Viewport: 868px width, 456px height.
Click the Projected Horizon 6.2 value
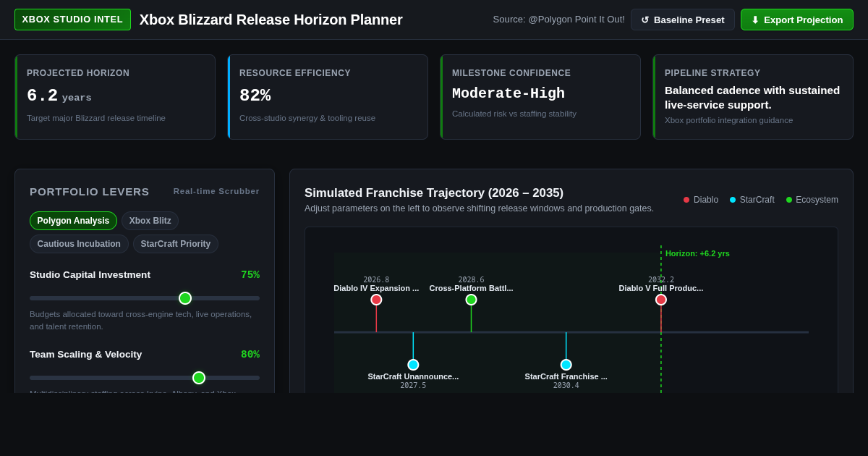coord(42,96)
